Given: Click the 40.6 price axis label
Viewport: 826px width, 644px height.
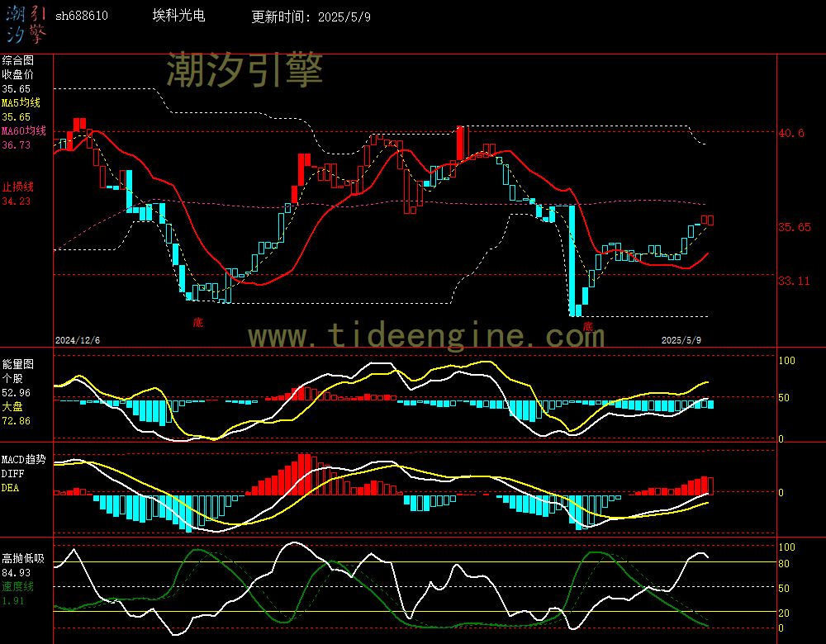Looking at the screenshot, I should click(791, 133).
